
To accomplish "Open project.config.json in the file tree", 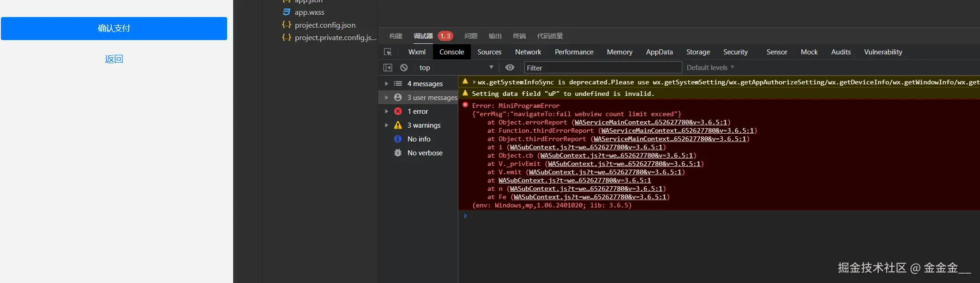I will click(x=325, y=25).
